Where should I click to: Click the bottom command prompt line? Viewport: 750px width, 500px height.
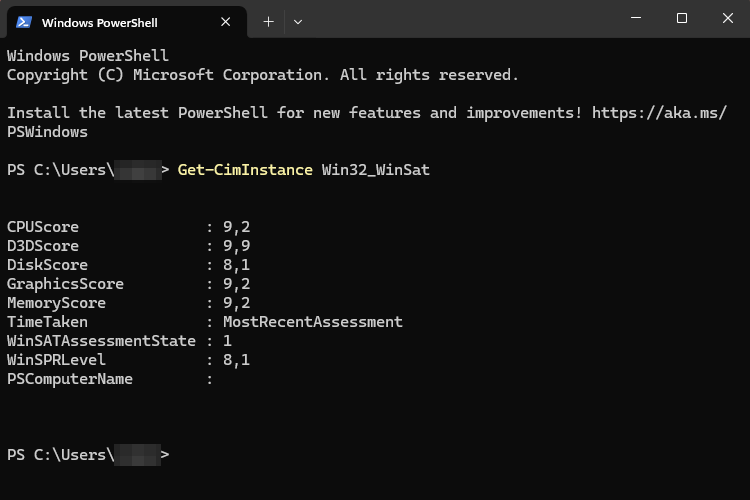(x=88, y=455)
